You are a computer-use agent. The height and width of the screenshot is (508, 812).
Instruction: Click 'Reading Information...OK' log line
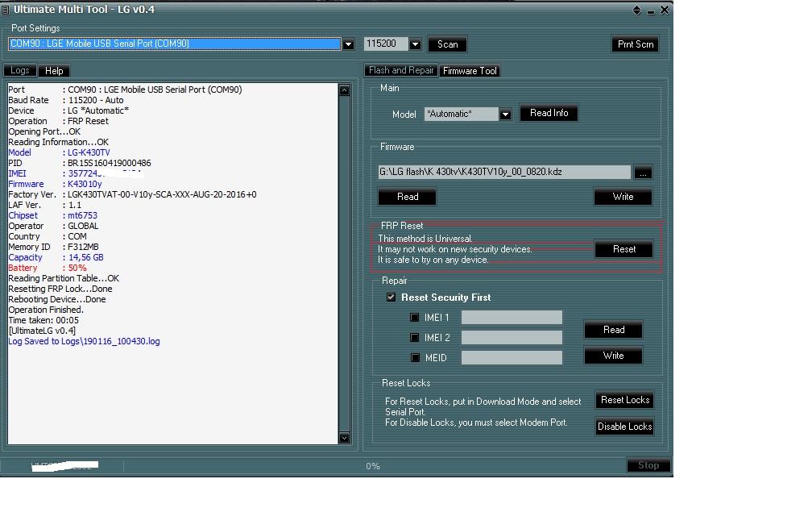(59, 142)
